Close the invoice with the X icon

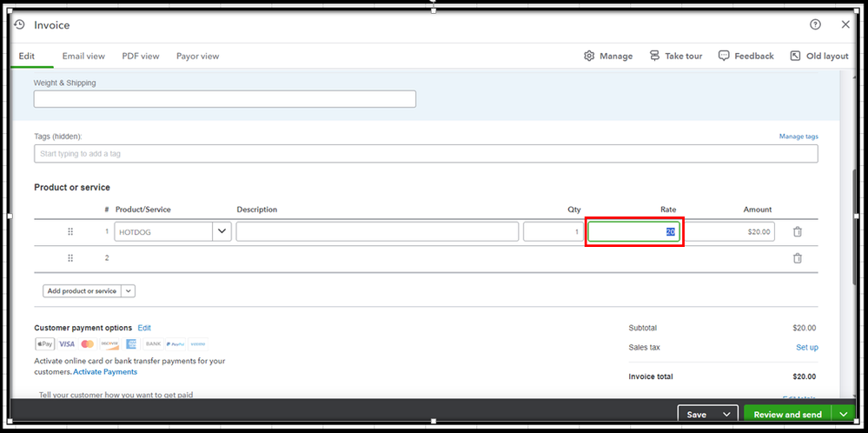point(845,24)
